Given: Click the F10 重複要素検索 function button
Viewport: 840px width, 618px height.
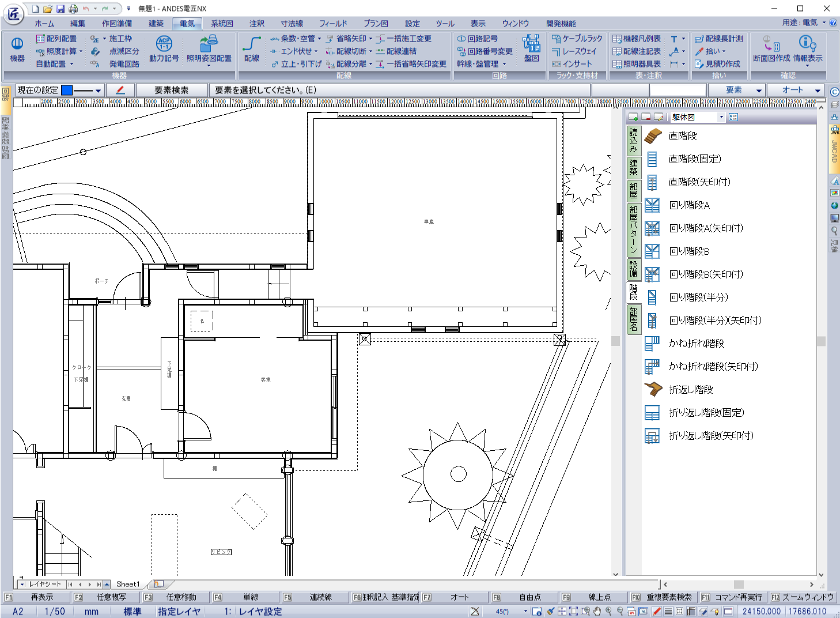Looking at the screenshot, I should click(663, 597).
